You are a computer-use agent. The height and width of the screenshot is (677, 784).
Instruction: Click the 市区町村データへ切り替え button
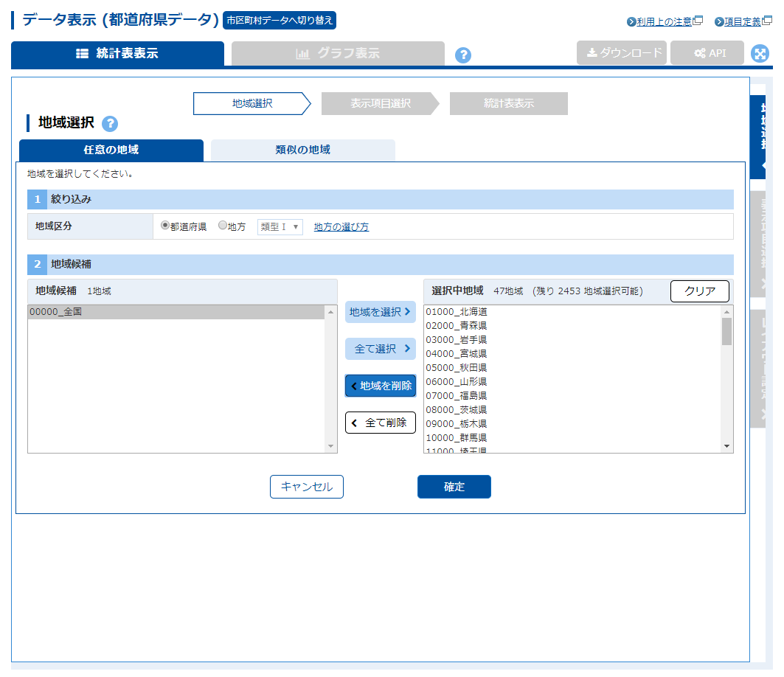pyautogui.click(x=280, y=20)
